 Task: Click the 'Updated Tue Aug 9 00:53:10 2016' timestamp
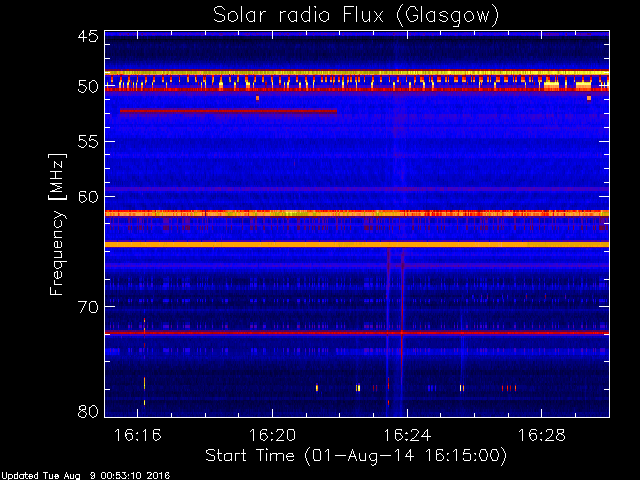pos(85,476)
